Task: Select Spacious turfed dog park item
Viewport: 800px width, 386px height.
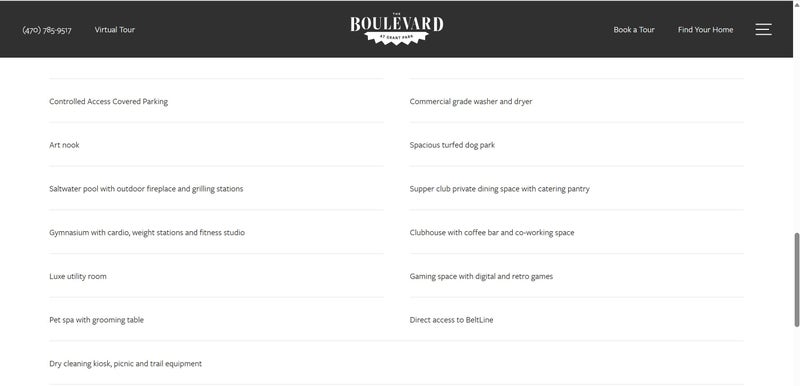Action: [452, 145]
